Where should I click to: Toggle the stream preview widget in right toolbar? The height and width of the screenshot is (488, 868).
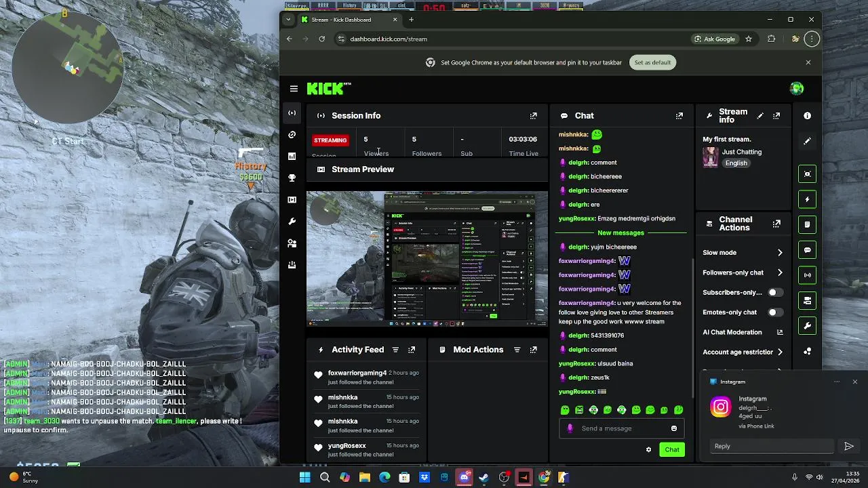(807, 174)
